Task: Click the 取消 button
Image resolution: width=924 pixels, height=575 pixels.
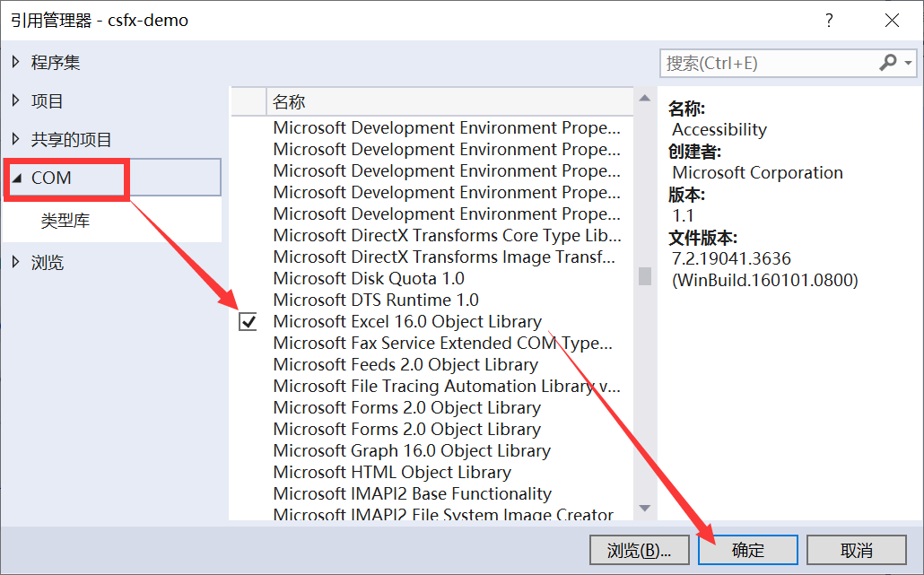Action: 856,550
